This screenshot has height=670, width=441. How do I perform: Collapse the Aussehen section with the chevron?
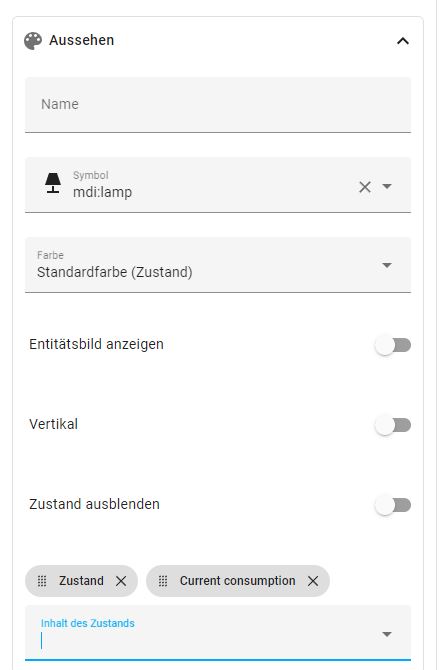point(403,41)
